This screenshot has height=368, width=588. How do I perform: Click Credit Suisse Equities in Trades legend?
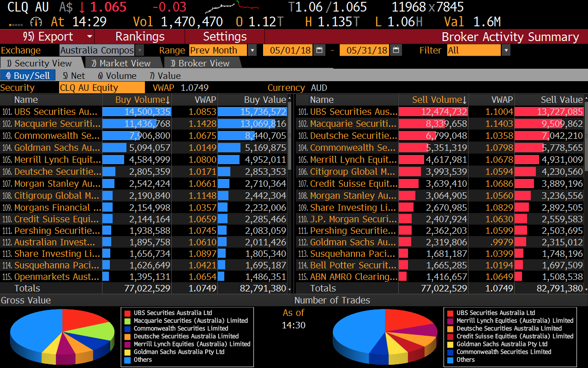point(515,336)
